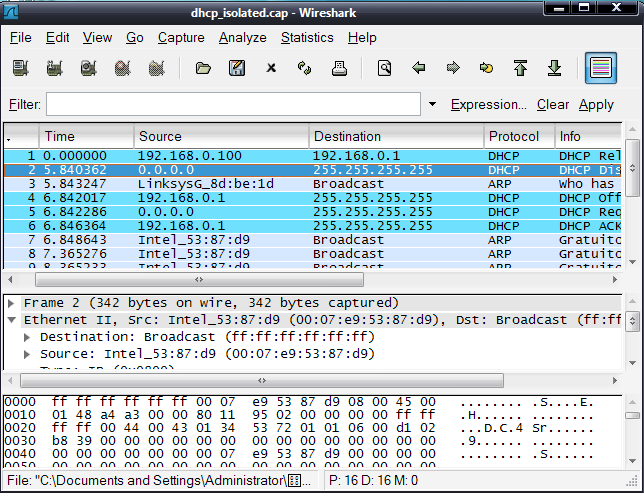Select packet 6 DHCP ACK row
The height and width of the screenshot is (493, 644).
(313, 226)
